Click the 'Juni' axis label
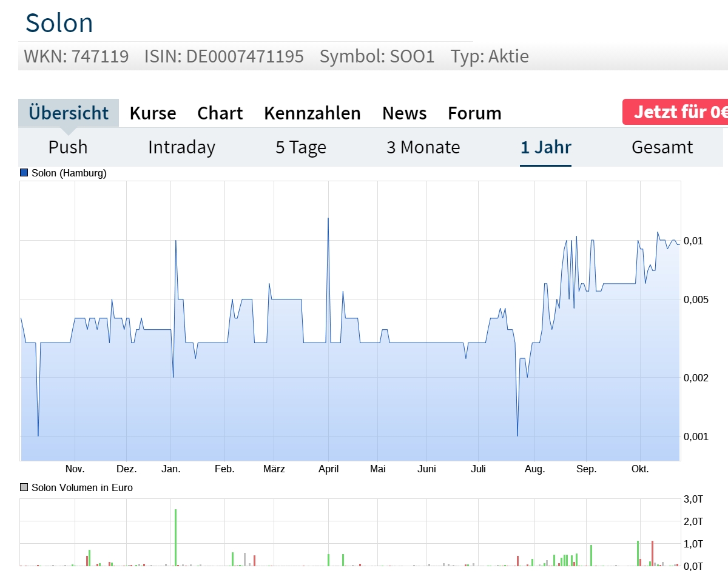 (426, 469)
